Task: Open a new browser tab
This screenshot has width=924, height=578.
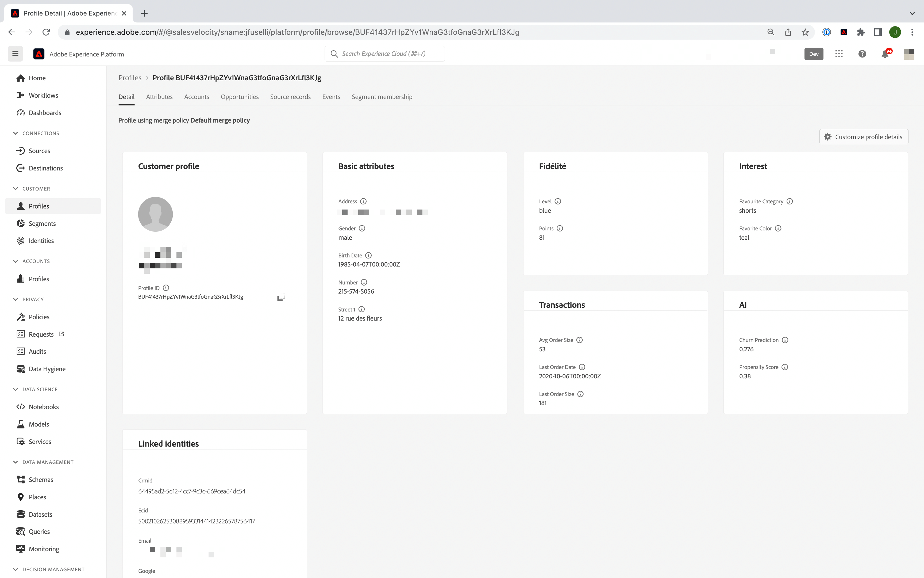Action: (144, 13)
